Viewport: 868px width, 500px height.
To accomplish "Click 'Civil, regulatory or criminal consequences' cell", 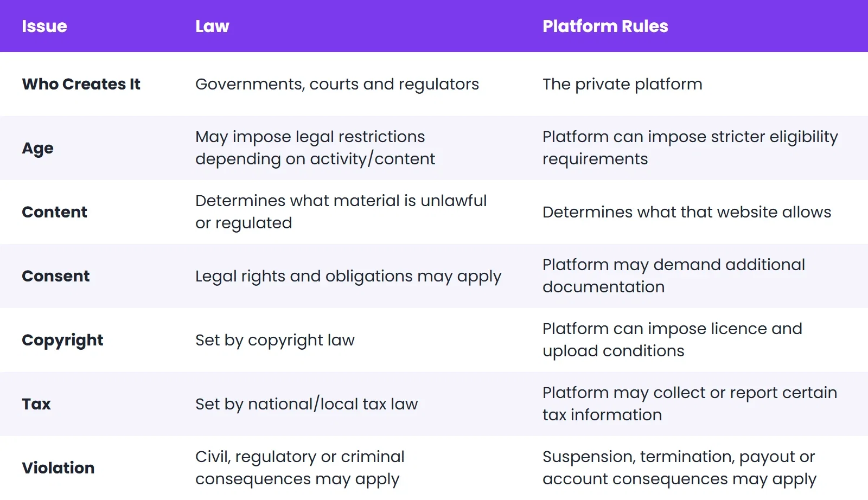I will click(x=300, y=467).
